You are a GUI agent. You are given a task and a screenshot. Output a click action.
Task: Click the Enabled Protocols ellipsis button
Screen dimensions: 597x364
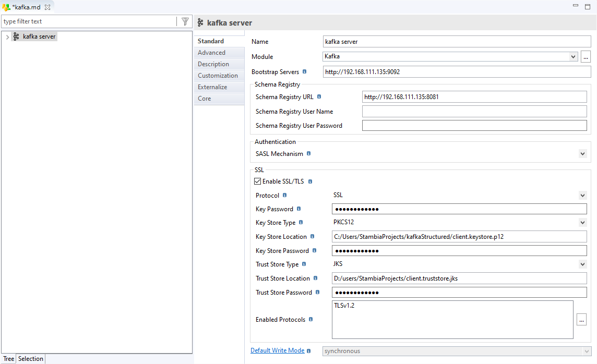pos(581,320)
